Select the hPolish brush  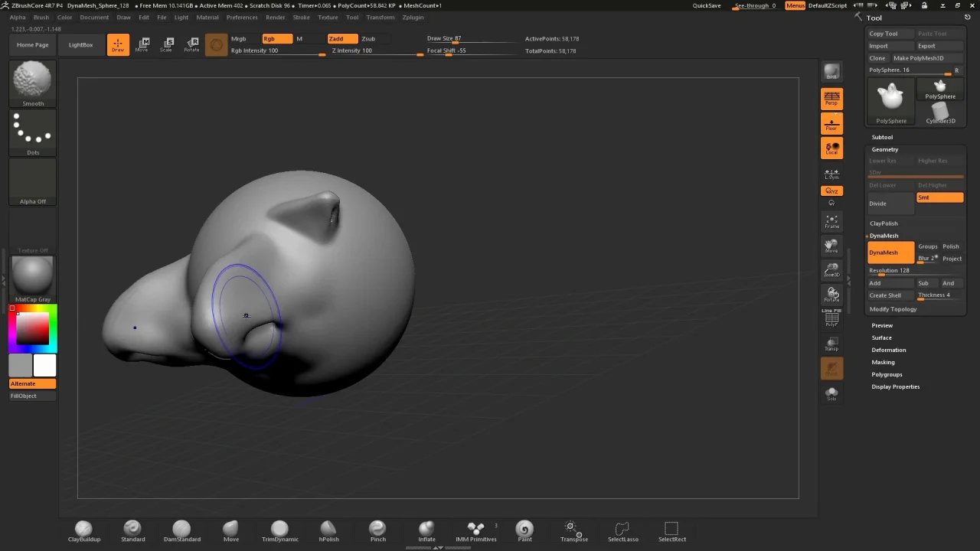point(328,531)
